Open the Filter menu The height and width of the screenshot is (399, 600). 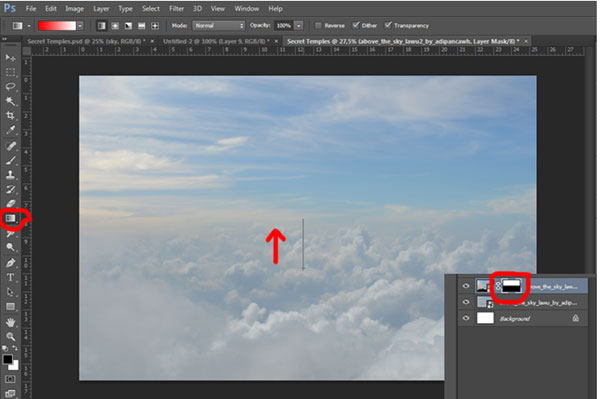point(176,8)
